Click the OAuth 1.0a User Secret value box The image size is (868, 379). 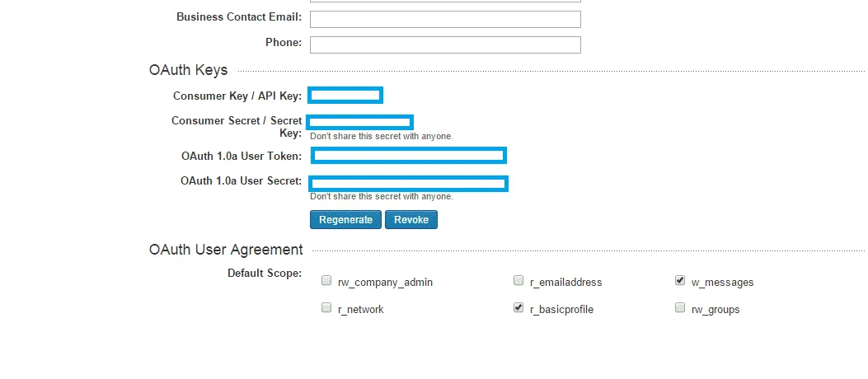pyautogui.click(x=408, y=183)
